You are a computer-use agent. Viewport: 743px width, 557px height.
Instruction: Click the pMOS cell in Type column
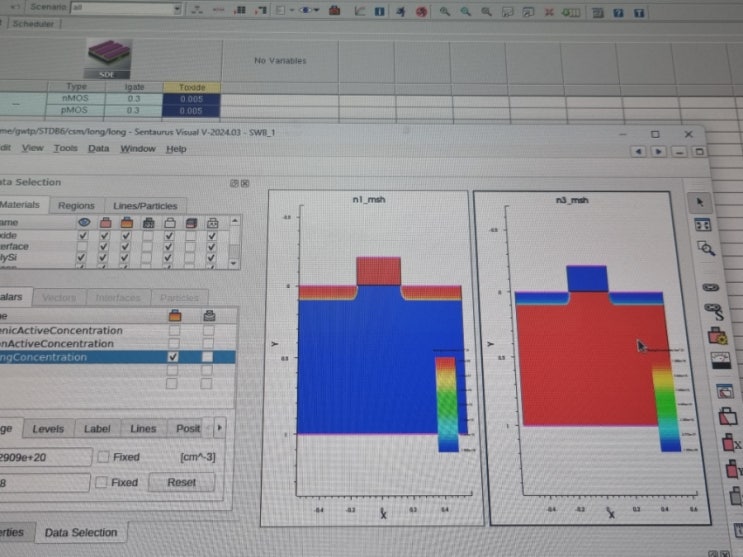coord(74,110)
